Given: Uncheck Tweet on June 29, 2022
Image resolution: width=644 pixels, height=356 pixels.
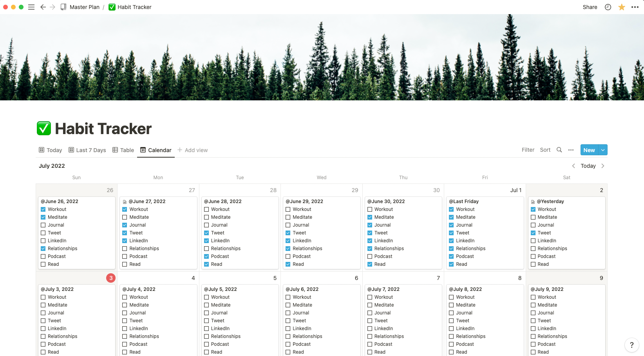Looking at the screenshot, I should 288,233.
